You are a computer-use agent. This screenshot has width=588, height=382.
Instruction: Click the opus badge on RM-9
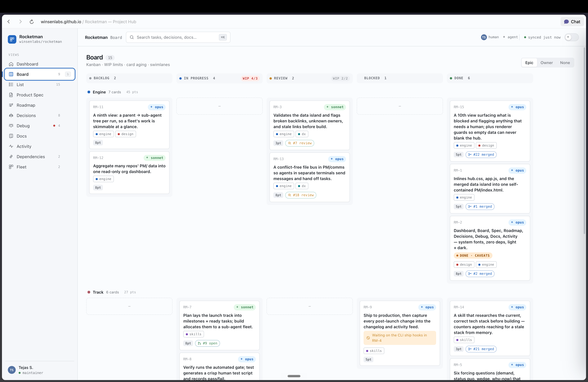point(427,307)
